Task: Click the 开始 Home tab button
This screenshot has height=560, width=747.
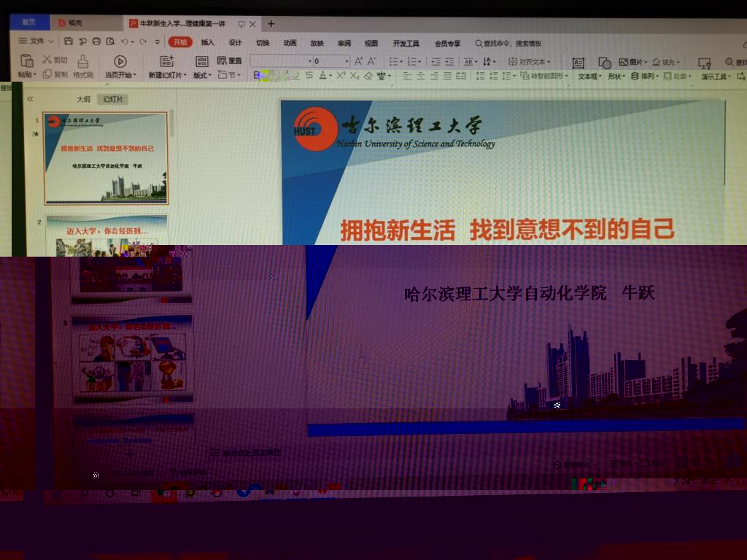Action: (x=180, y=42)
